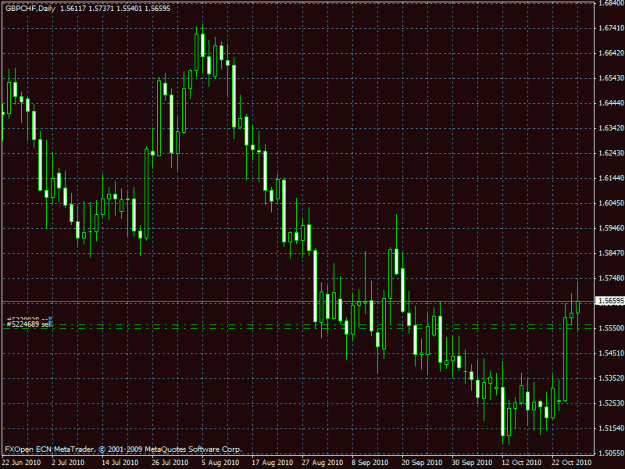Click the 1.62430 price axis label

611,153
